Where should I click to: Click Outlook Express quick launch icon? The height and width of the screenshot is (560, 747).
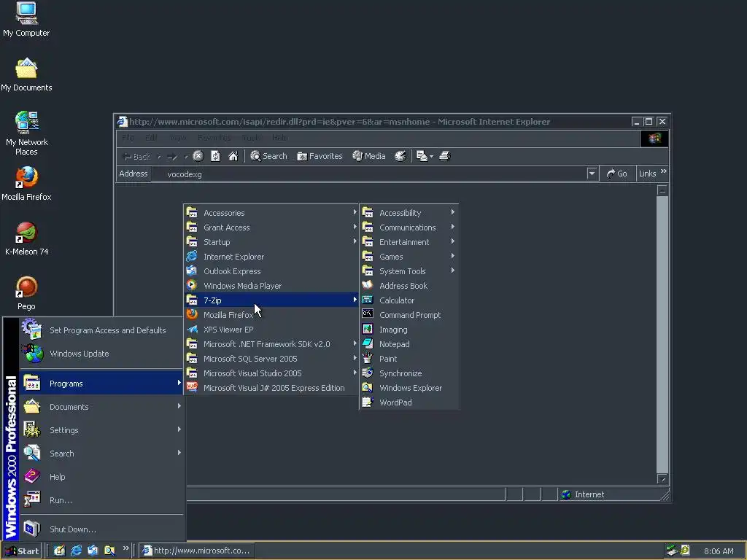tap(93, 551)
